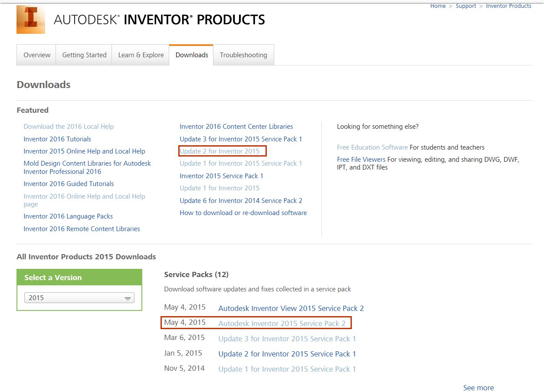Open the Getting Started tab

tap(84, 55)
